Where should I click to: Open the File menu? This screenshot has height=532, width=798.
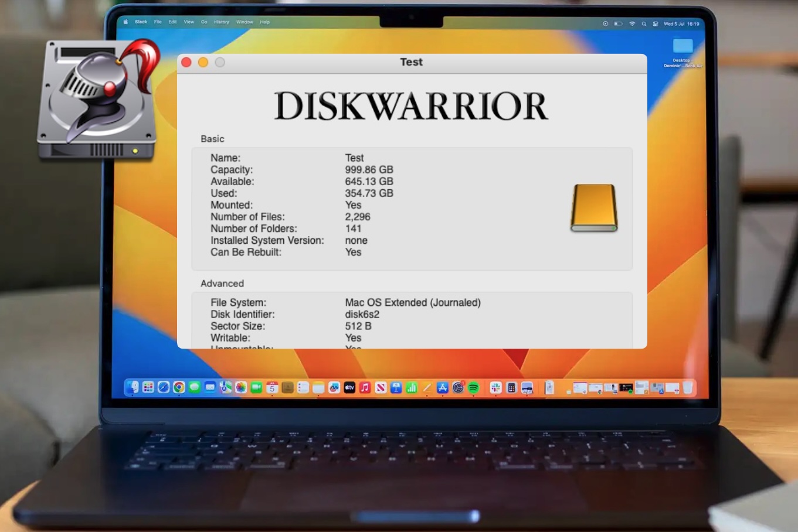pyautogui.click(x=158, y=22)
